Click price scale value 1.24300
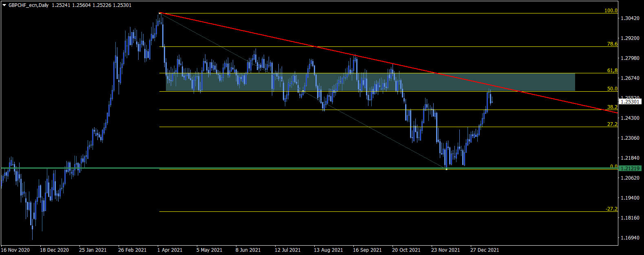 click(629, 118)
